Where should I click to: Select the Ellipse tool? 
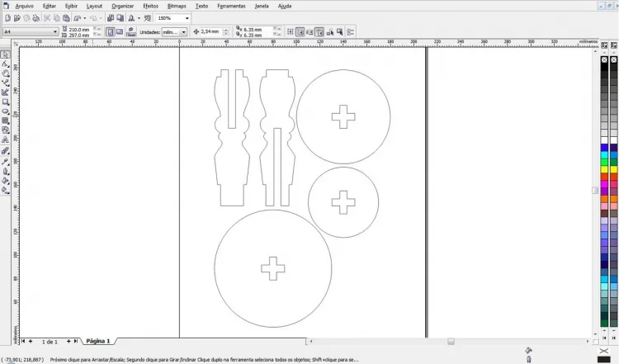point(5,111)
